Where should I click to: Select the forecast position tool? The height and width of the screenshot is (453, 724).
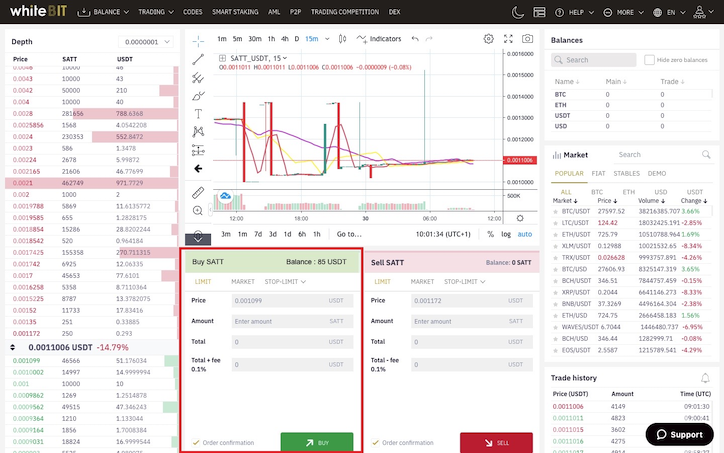coord(198,150)
